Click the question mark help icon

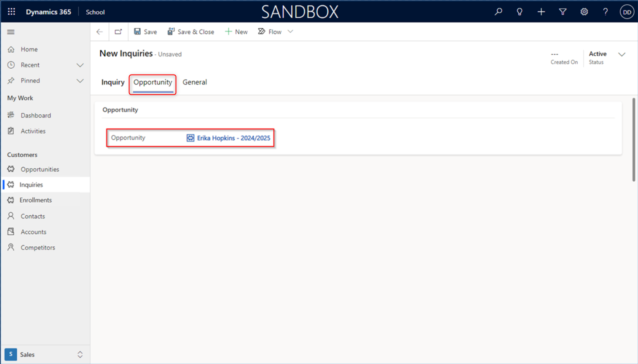coord(605,12)
